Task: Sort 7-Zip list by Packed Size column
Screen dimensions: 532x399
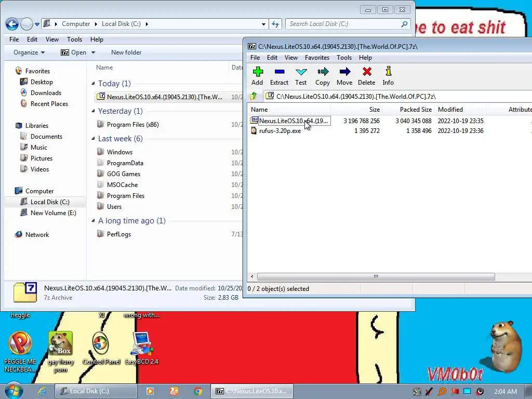Action: [408, 110]
